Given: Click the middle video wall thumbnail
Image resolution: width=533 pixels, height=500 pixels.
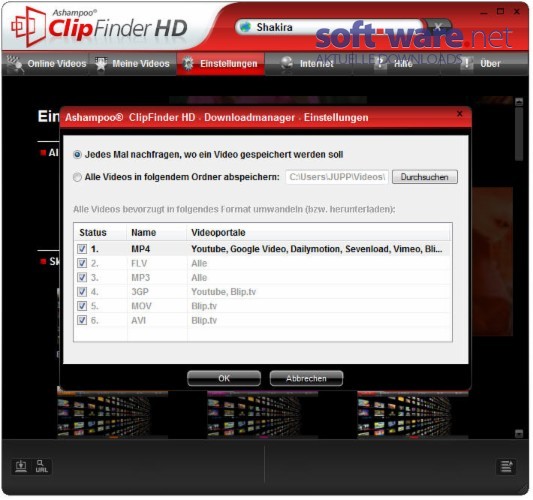Looking at the screenshot, I should [263, 414].
